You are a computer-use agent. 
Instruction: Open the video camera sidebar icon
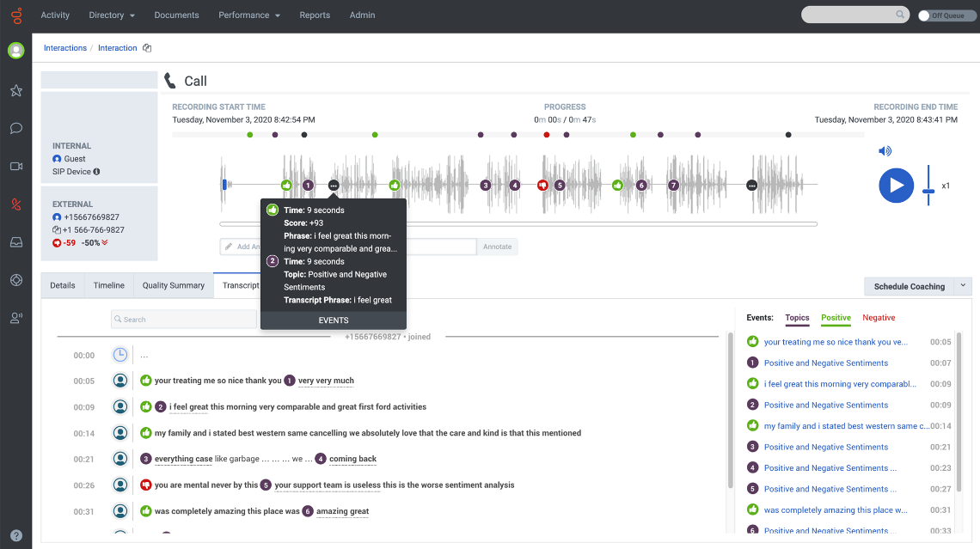point(16,166)
